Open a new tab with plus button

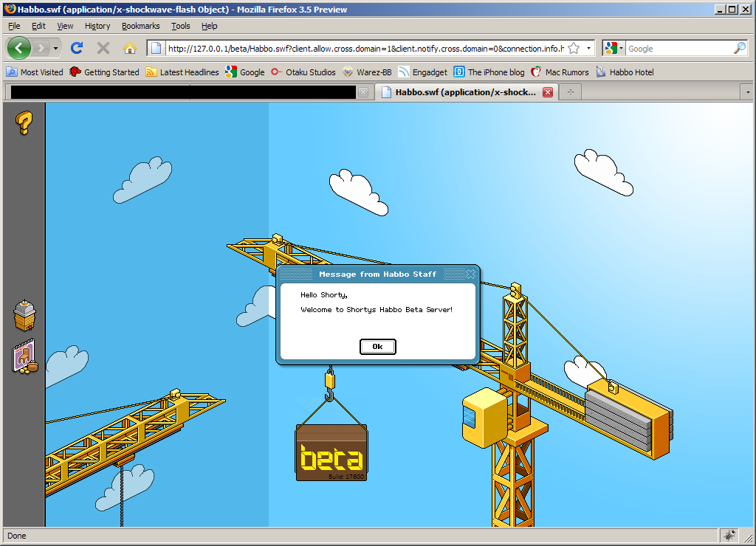(571, 92)
